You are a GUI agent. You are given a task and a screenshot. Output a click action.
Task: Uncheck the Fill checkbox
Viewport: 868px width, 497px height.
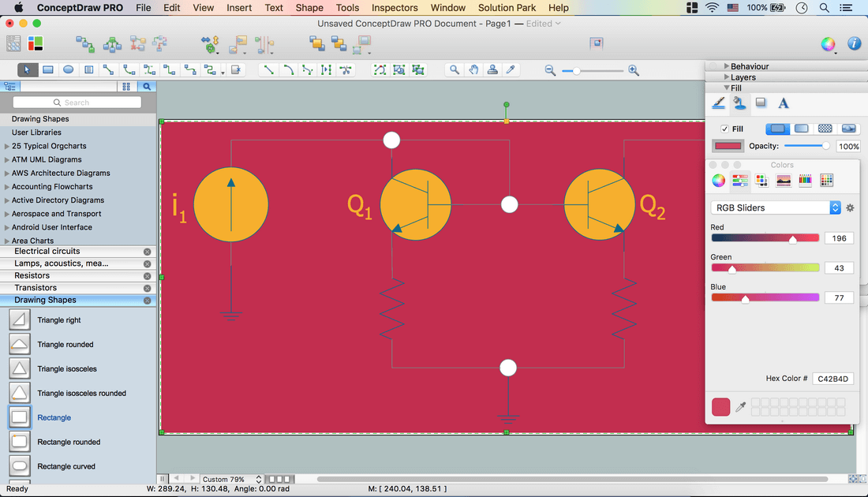click(724, 129)
